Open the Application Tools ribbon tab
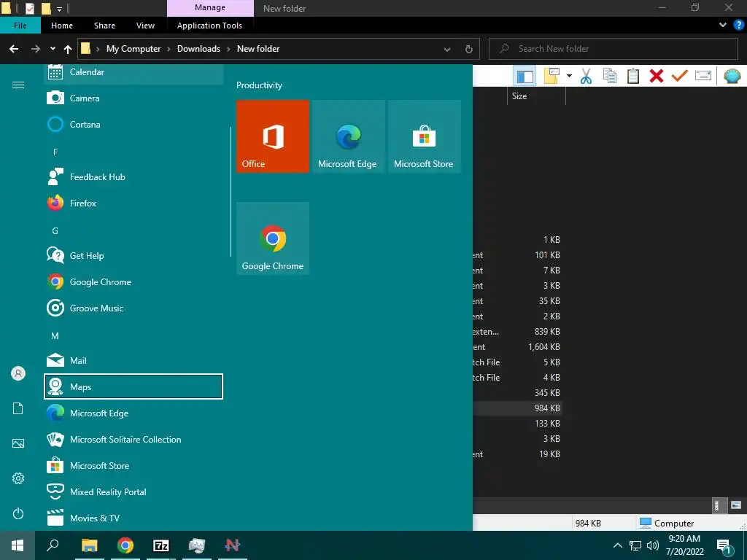This screenshot has height=560, width=747. [x=209, y=26]
